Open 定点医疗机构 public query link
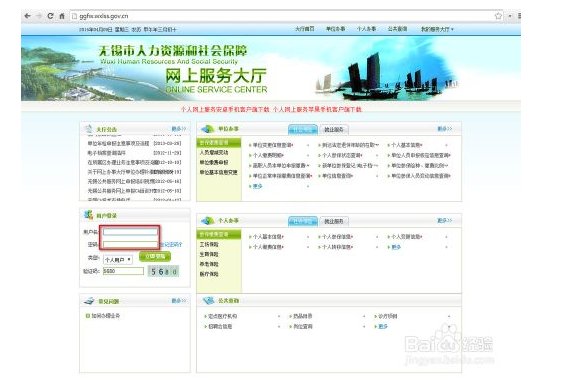 [222, 316]
